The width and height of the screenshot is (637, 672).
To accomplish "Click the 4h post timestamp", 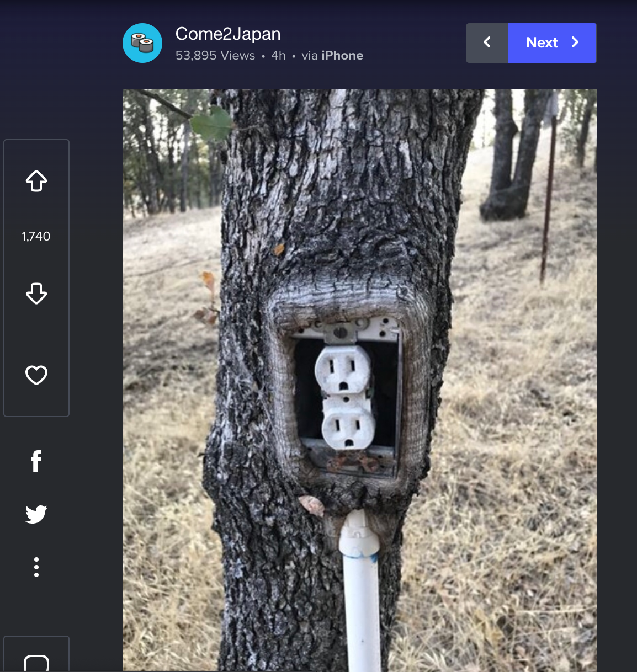I will [278, 56].
